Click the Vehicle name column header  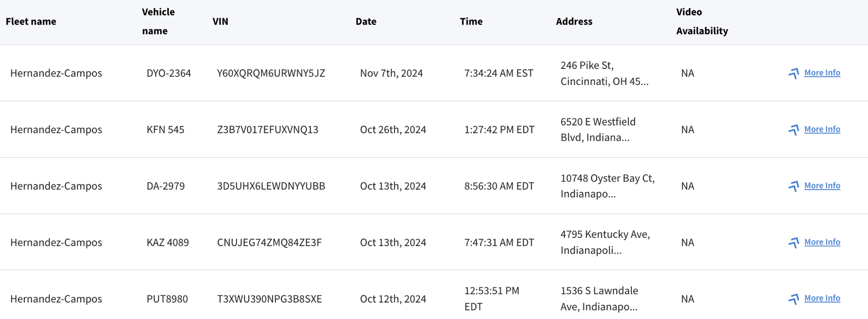tap(159, 22)
